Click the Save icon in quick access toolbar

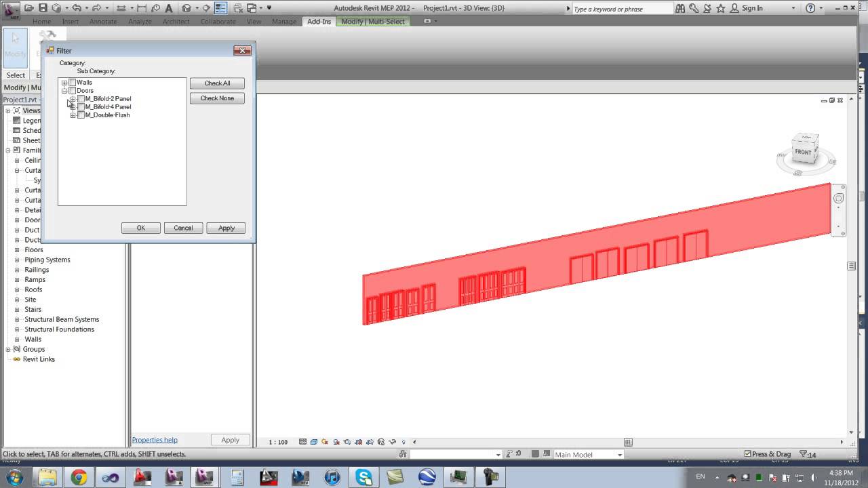[x=43, y=8]
